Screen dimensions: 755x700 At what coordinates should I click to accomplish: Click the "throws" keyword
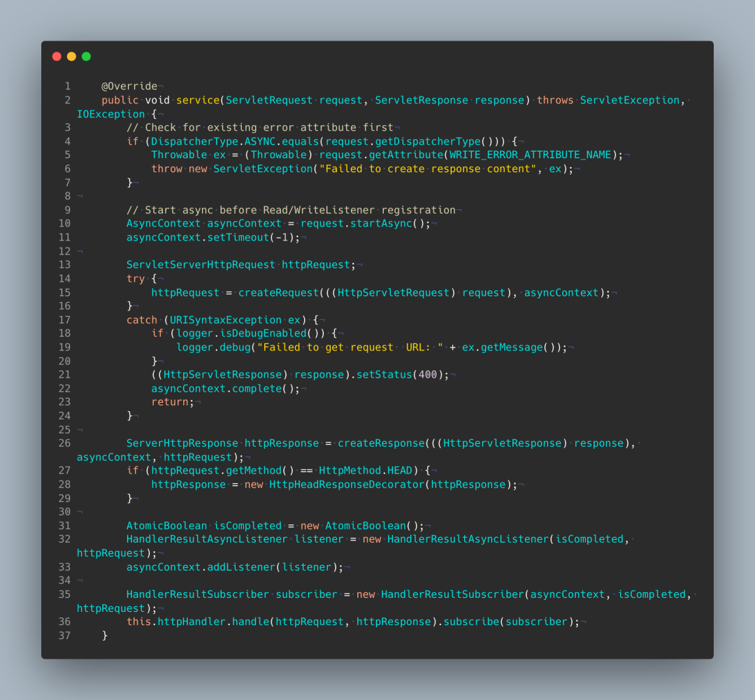click(554, 100)
